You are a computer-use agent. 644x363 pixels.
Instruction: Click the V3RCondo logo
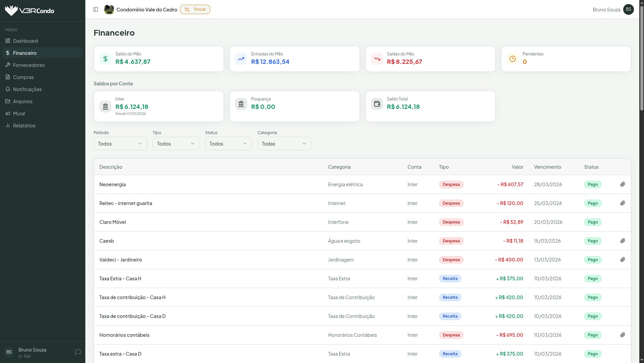click(30, 11)
